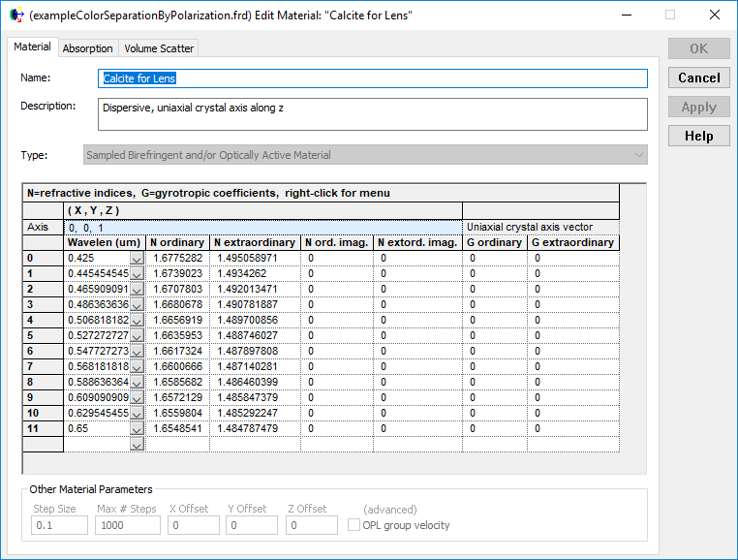Close the Edit Material dialog window

pyautogui.click(x=714, y=16)
